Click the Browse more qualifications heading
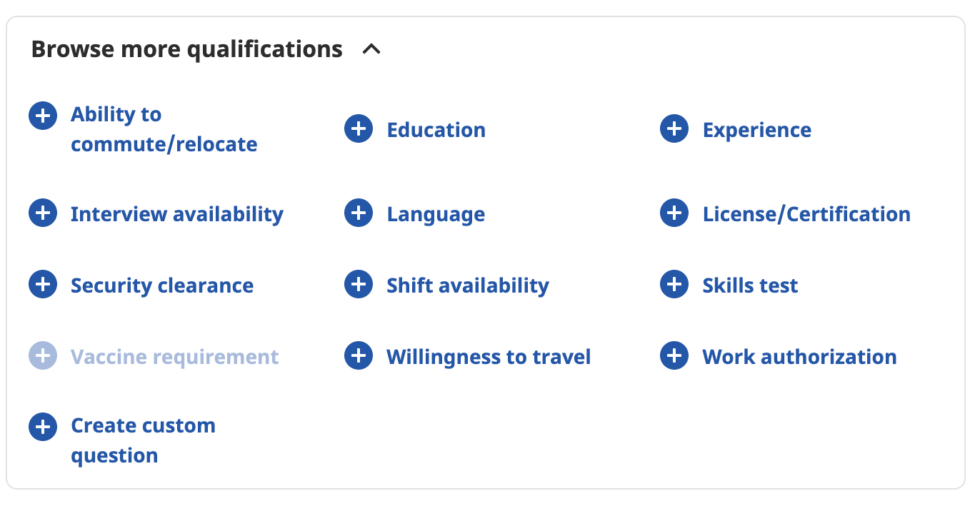This screenshot has height=521, width=980. coord(187,49)
